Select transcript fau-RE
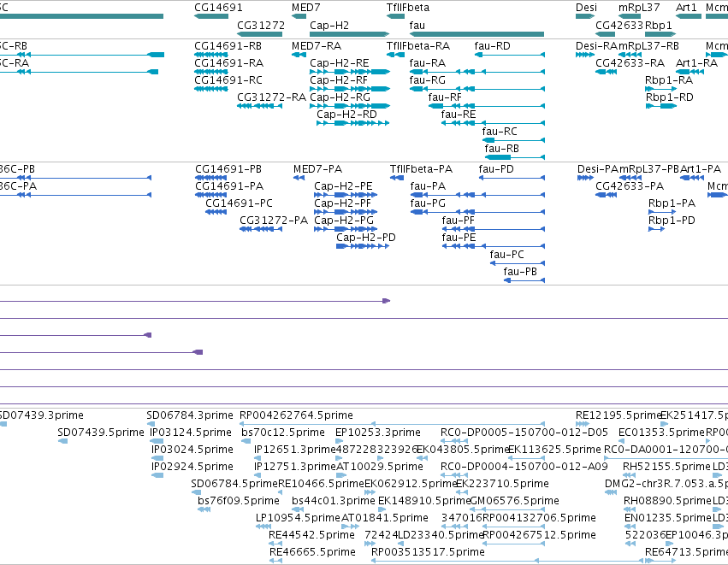This screenshot has height=565, width=728. coord(493,123)
